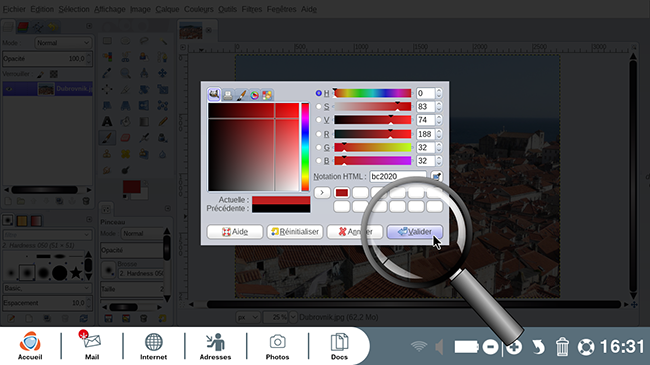Open the Pinceau Mode Normal dropdown
This screenshot has height=365, width=650.
point(142,234)
